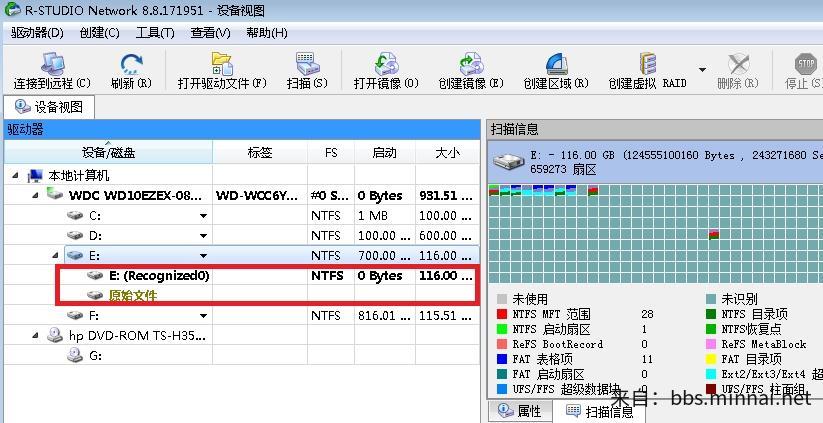
Task: Open dropdown arrow next to 创建虚拟 RAID
Action: click(x=702, y=70)
